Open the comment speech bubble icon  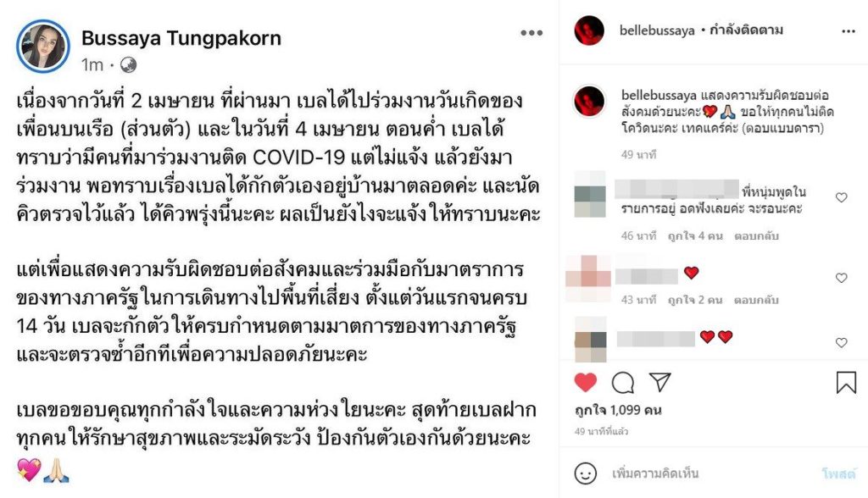(x=623, y=382)
